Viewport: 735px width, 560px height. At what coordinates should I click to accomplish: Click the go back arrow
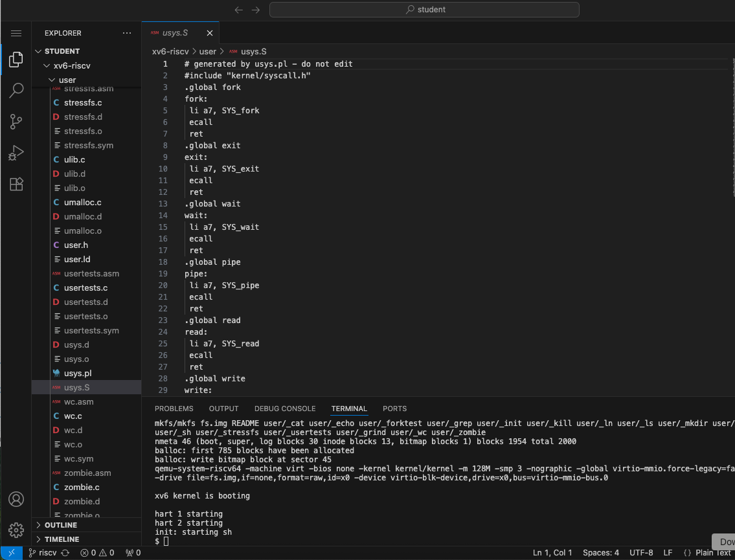point(239,10)
